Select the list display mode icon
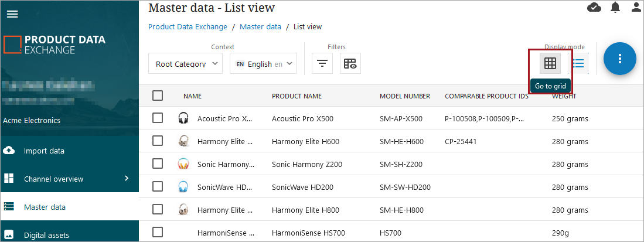 tap(578, 63)
